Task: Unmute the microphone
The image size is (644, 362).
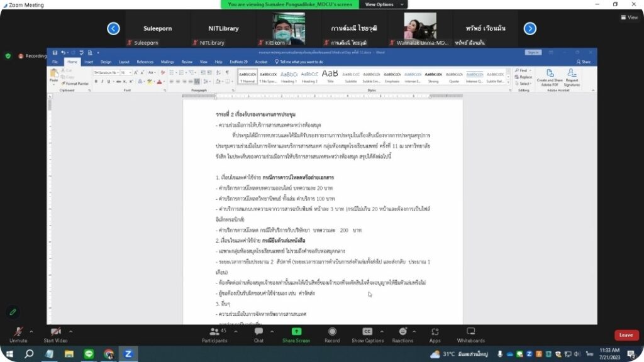Action: pos(18,331)
